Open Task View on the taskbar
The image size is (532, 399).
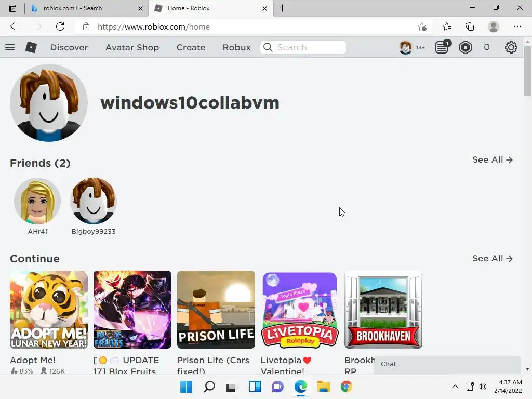pos(232,387)
